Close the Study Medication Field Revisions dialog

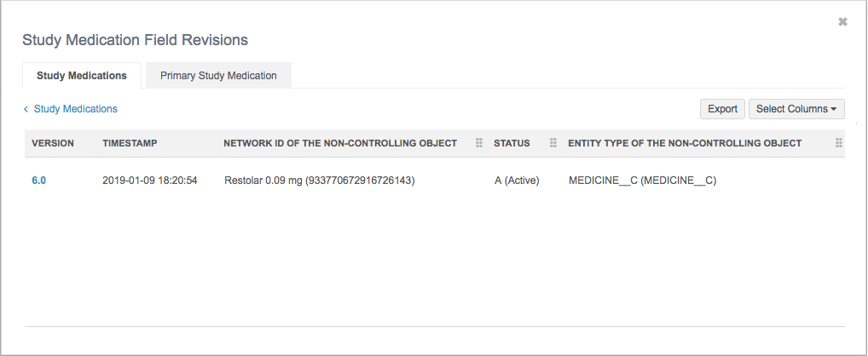(x=842, y=22)
